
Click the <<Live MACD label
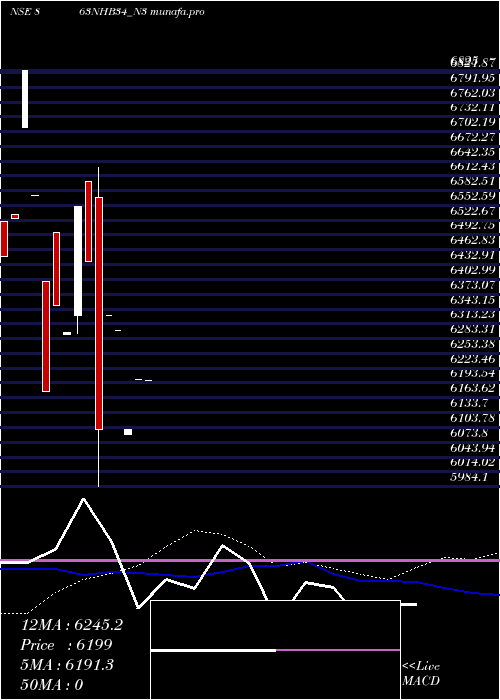421,674
